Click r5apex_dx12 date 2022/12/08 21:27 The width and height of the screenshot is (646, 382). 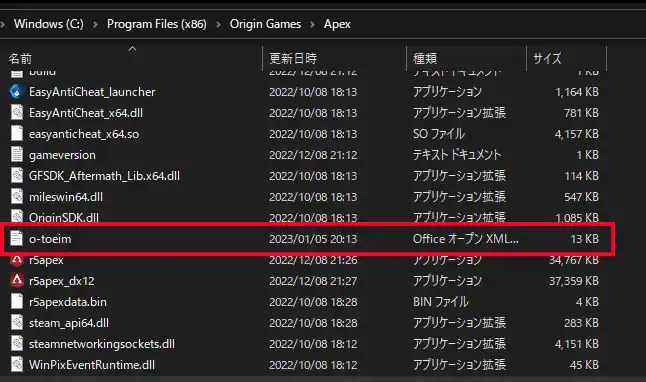[313, 281]
